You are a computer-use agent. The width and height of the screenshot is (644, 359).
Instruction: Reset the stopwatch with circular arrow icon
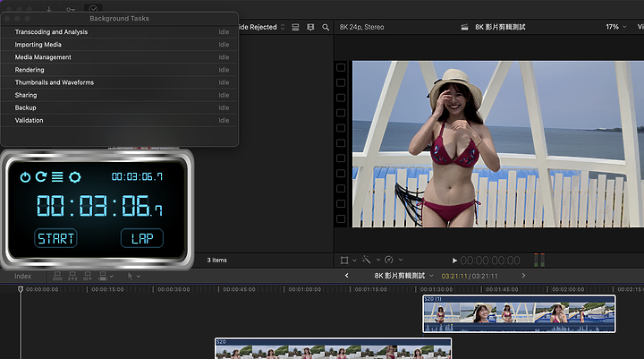[41, 177]
